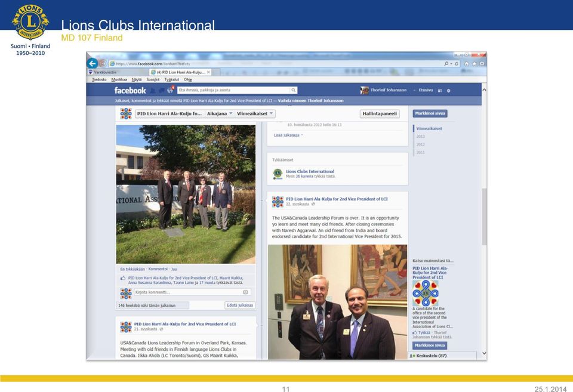
Task: Open Facebook account settings gear icon
Action: pos(448,91)
